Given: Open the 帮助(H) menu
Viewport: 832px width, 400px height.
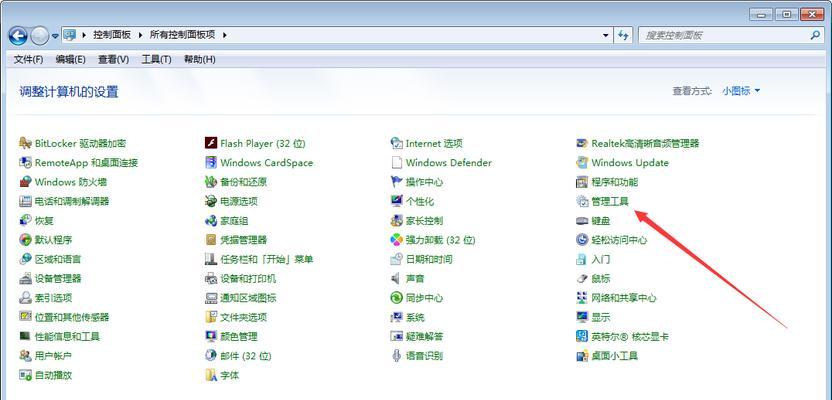Looking at the screenshot, I should coord(200,59).
